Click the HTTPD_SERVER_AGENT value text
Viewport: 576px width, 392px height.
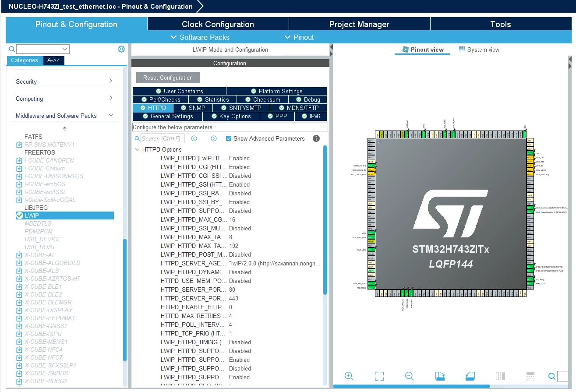(275, 263)
